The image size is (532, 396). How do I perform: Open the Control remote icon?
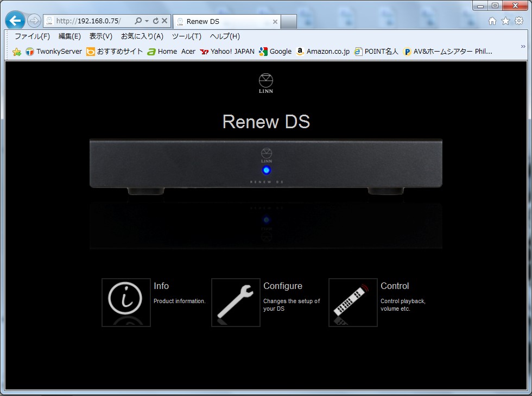click(353, 302)
